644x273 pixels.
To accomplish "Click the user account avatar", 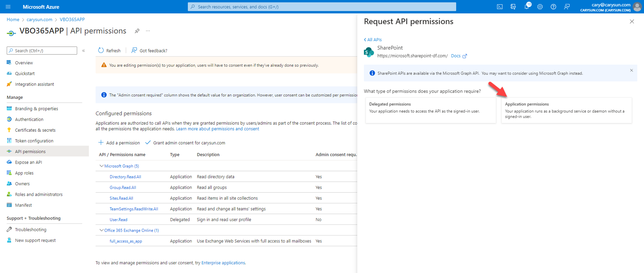I will (x=637, y=7).
